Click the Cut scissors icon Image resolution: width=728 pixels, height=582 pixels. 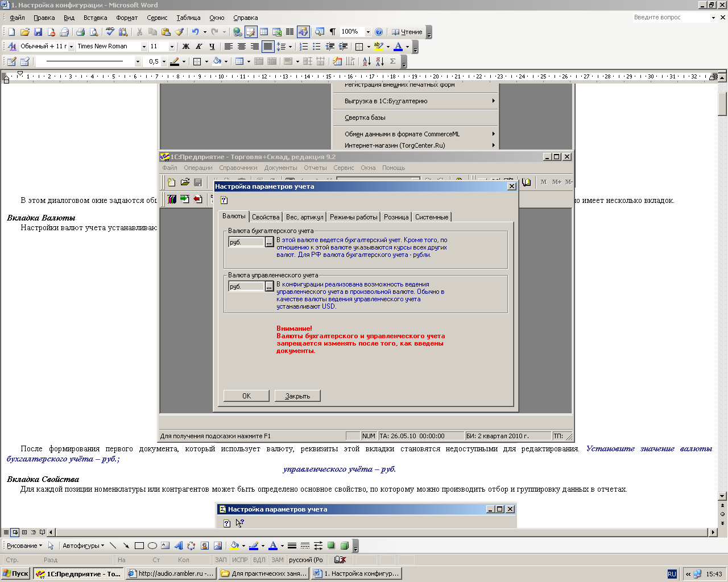pos(139,32)
